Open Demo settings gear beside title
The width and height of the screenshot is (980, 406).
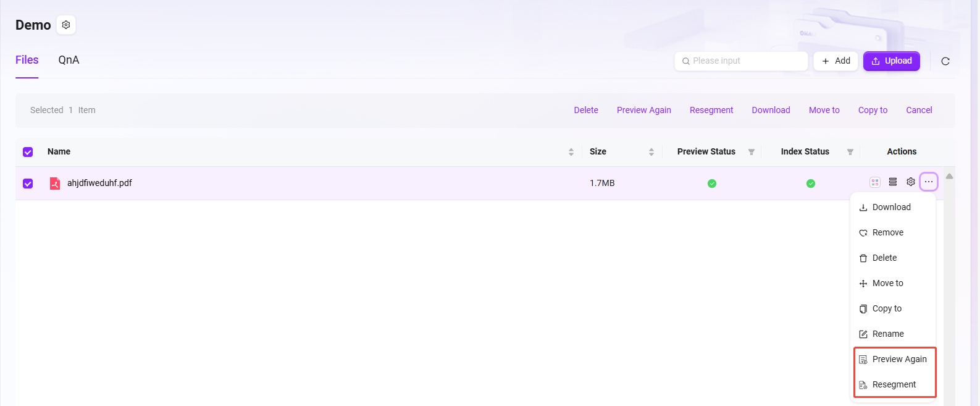tap(66, 25)
